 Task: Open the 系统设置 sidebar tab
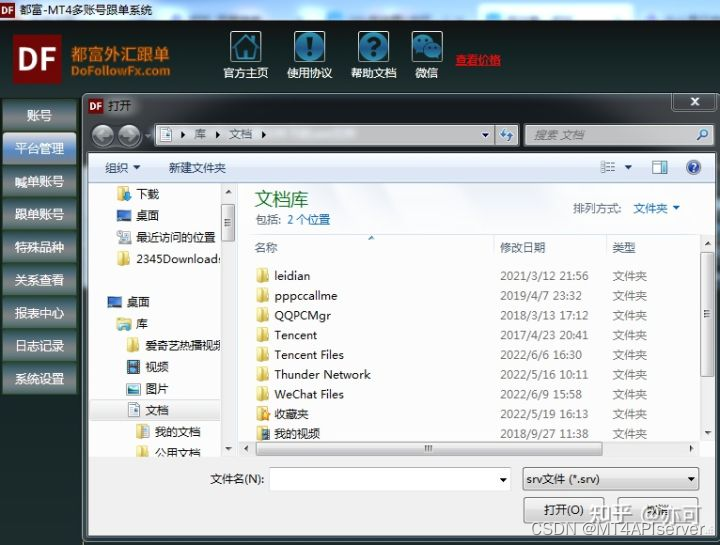coord(39,379)
